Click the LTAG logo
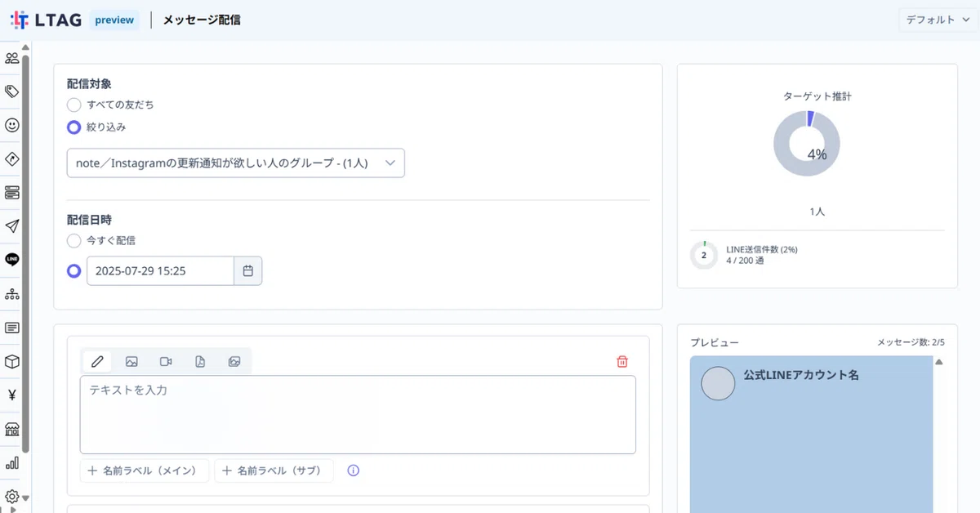980x513 pixels. 46,20
